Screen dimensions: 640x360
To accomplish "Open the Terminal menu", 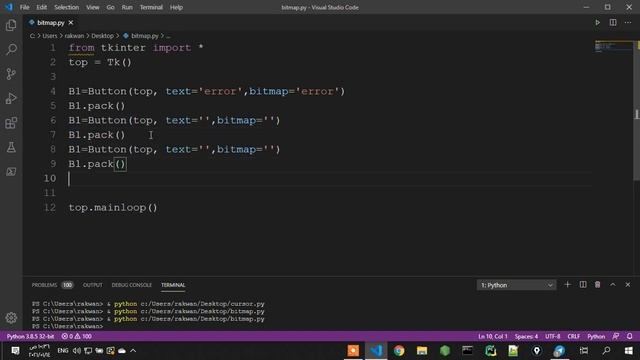I will tap(151, 7).
